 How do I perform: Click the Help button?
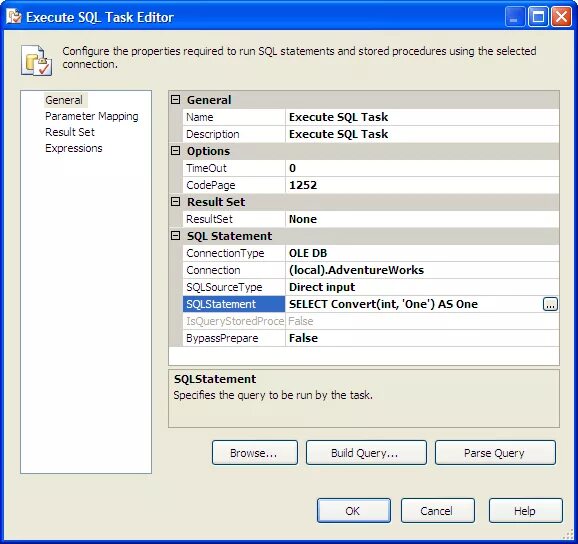pos(526,511)
